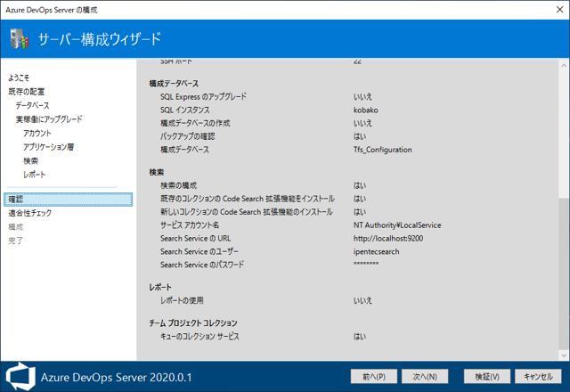Click the SQL Express のアップグレード row label
This screenshot has height=392, width=570.
click(203, 97)
